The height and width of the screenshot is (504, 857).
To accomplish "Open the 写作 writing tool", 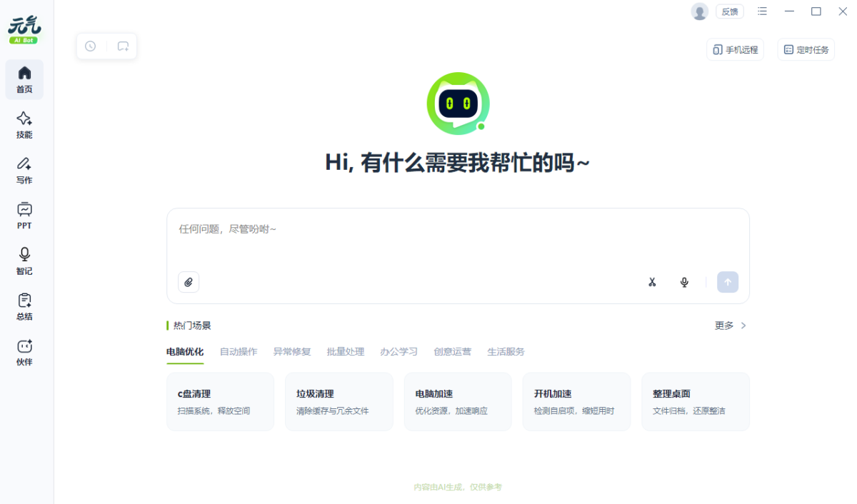I will point(24,171).
